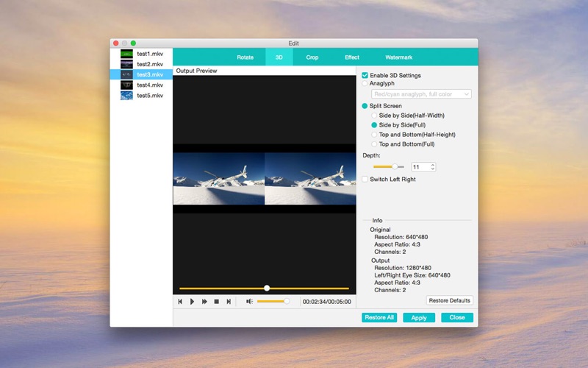Open the test4.mkv file name
The width and height of the screenshot is (588, 368).
click(x=150, y=85)
